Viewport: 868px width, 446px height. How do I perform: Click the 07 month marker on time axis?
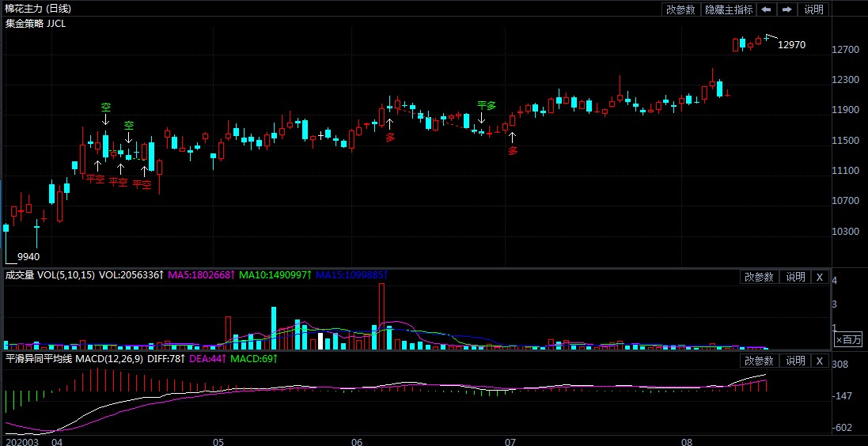[510, 441]
